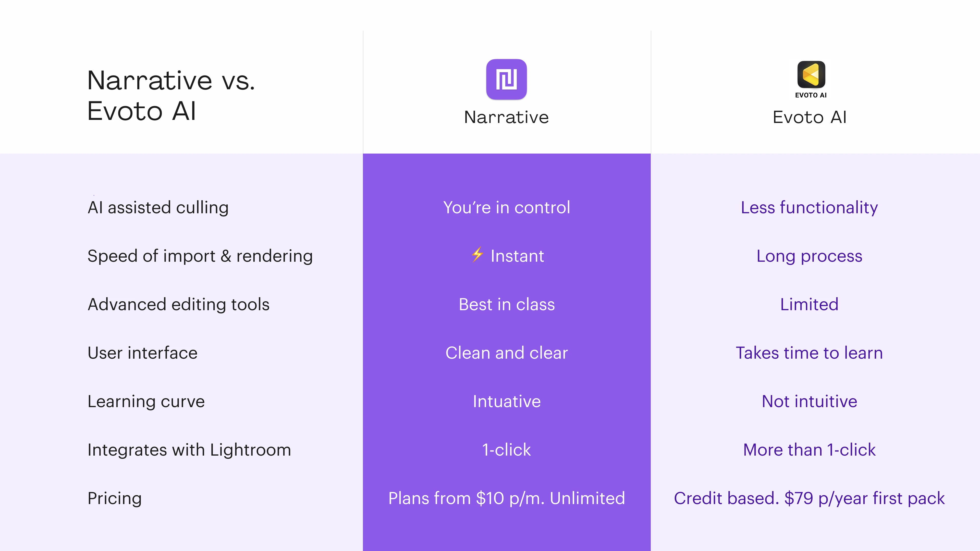This screenshot has height=551, width=980.
Task: Click the yellow Evoto AI logo icon
Action: tap(811, 74)
